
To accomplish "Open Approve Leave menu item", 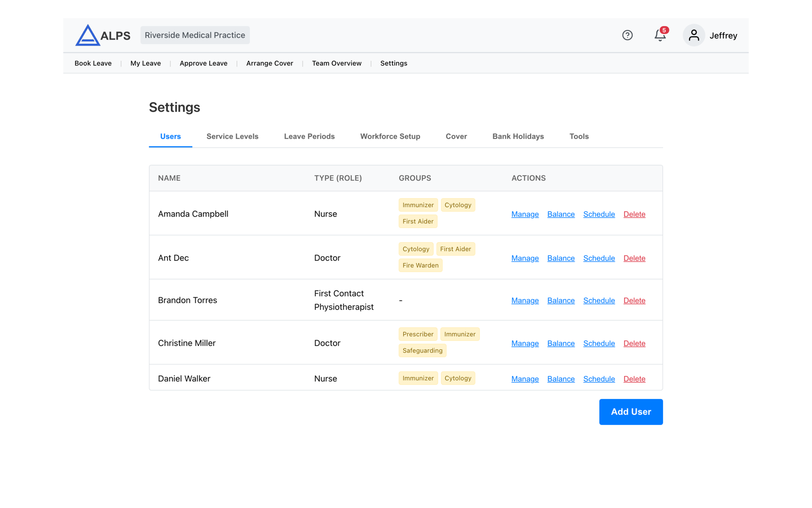I will point(204,63).
